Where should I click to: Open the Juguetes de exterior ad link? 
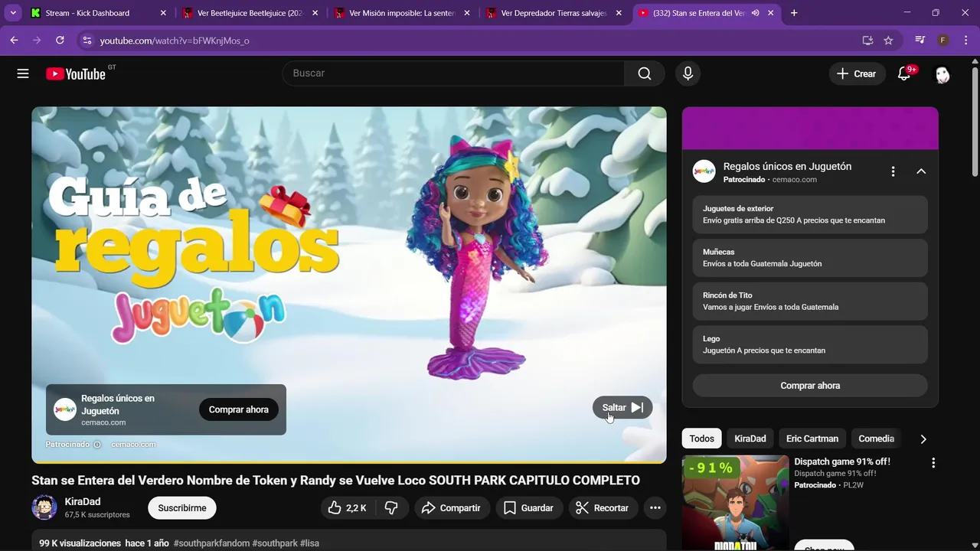810,214
